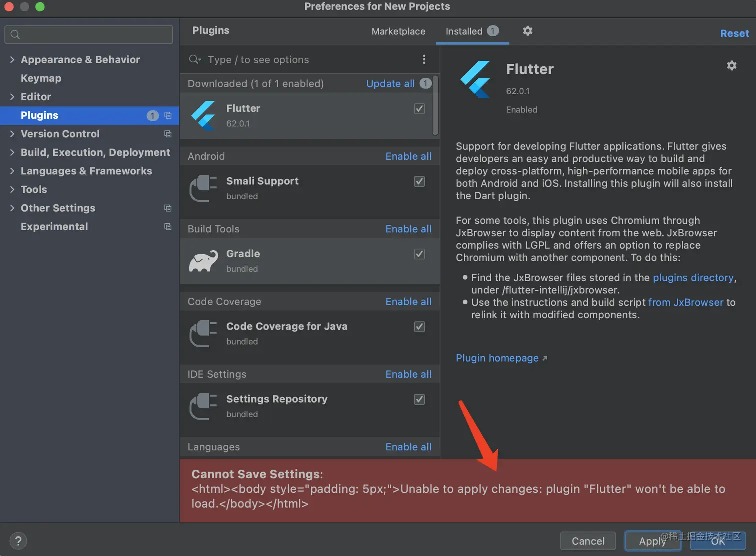Click Enable all for Android plugins
This screenshot has width=756, height=556.
coord(408,156)
